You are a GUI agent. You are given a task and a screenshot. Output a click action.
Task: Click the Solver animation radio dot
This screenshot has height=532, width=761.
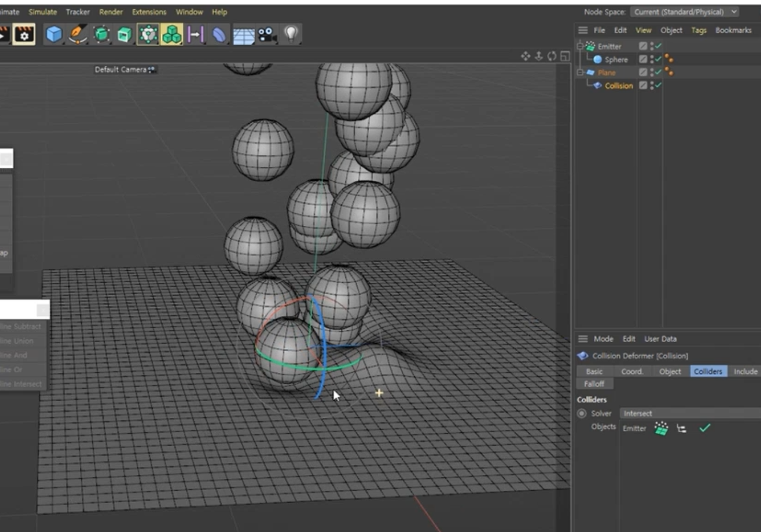(582, 414)
